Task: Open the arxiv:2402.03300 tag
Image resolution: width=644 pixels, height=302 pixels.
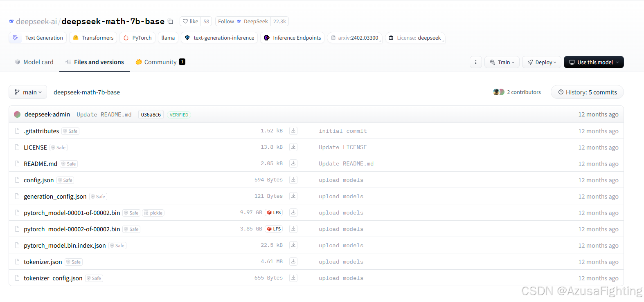Action: 355,38
